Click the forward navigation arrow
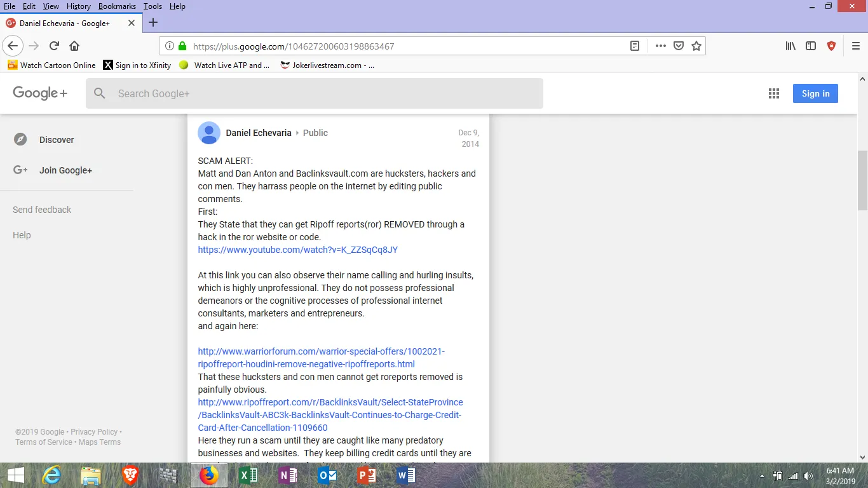 click(x=34, y=46)
